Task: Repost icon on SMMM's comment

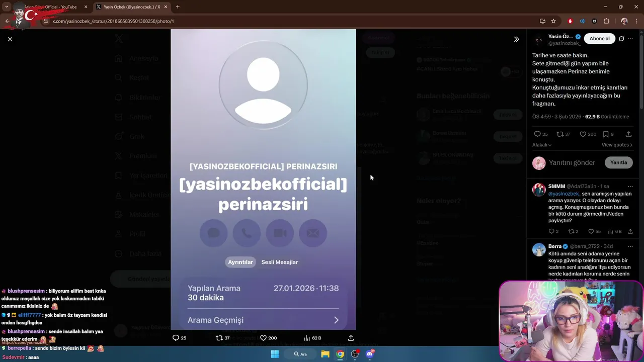Action: coord(571,231)
